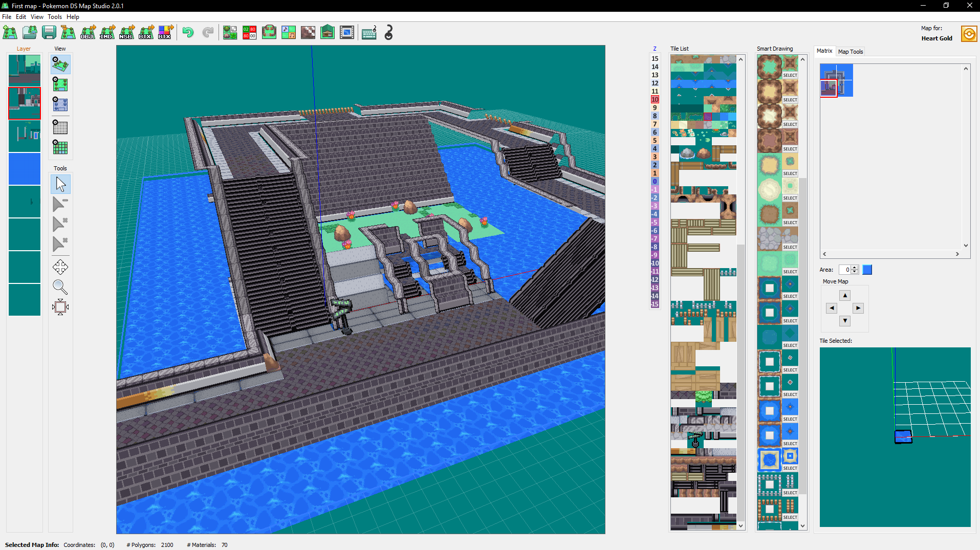Select the arrow cursor tool
This screenshot has height=550, width=980.
coord(60,184)
